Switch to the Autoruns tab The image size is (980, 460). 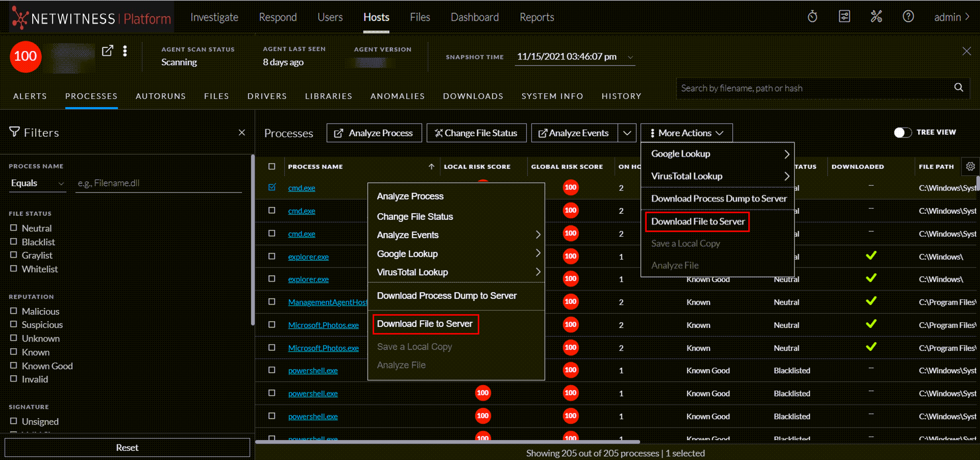161,96
